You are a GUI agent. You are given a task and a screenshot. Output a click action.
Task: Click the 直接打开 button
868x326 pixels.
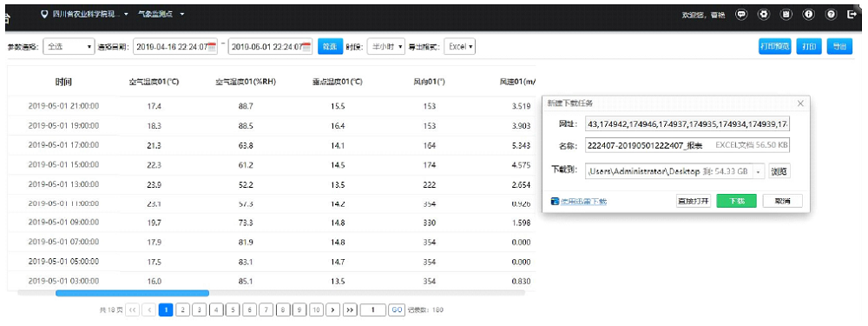click(694, 202)
